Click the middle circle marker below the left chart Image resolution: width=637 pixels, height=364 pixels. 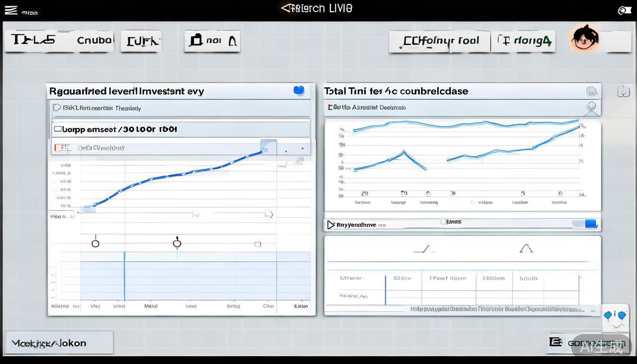177,244
